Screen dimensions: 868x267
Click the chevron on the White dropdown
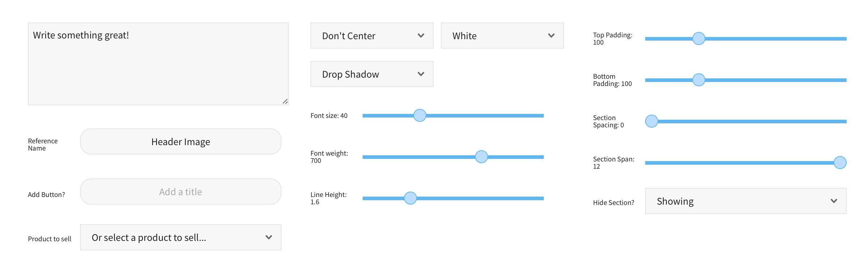click(x=551, y=35)
